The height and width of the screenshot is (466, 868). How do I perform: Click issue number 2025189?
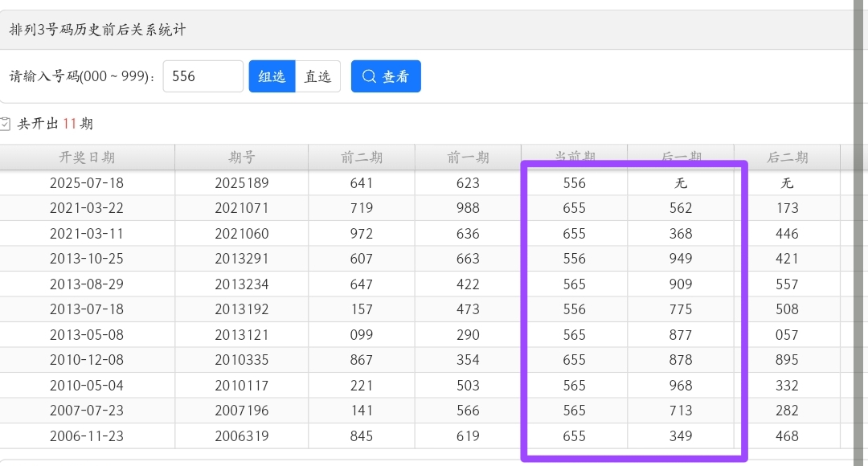(x=242, y=183)
